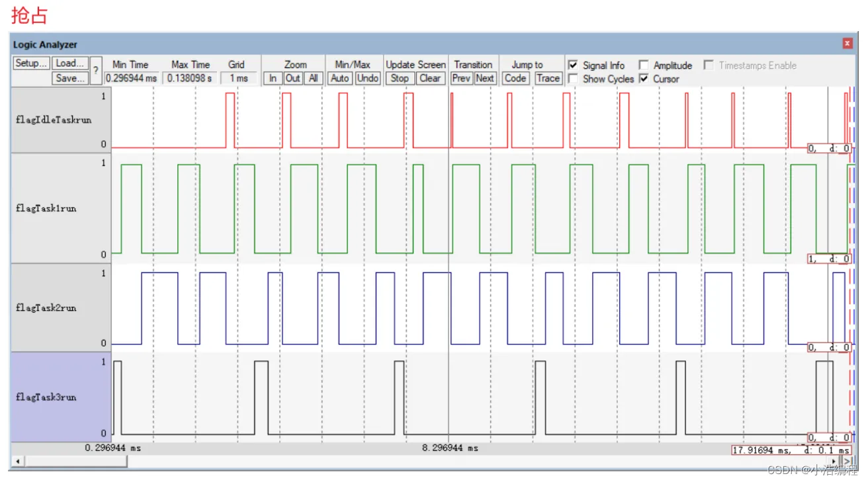This screenshot has width=868, height=482.
Task: Zoom All to show entire trace
Action: [x=314, y=78]
